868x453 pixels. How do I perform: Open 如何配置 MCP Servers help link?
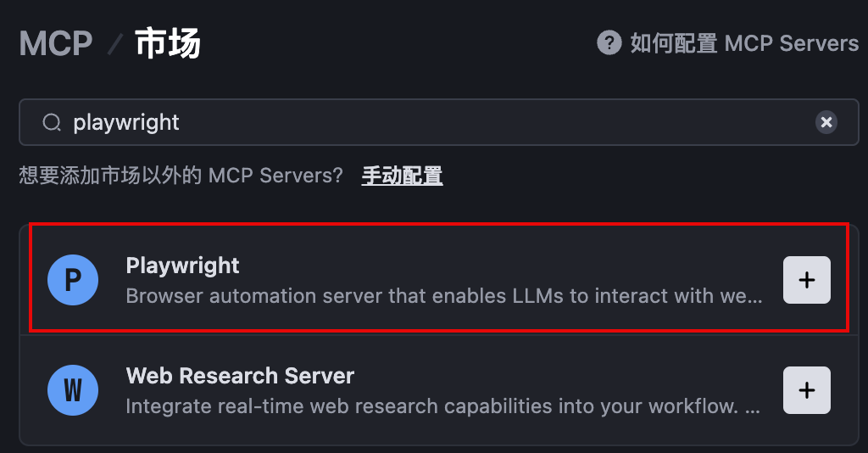pos(744,43)
